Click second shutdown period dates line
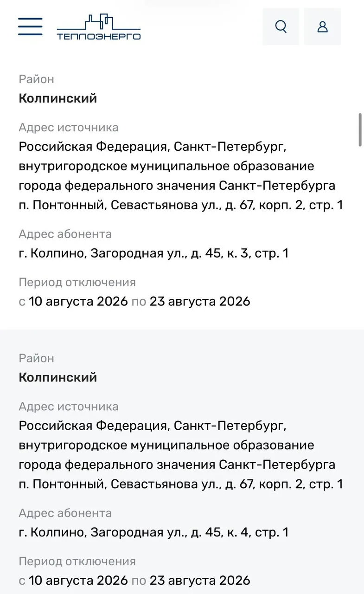 [x=134, y=580]
